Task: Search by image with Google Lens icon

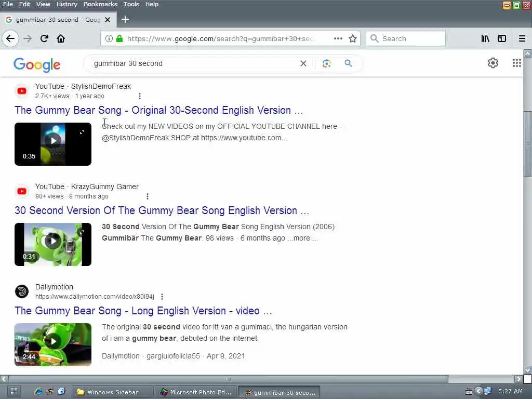Action: [x=326, y=63]
